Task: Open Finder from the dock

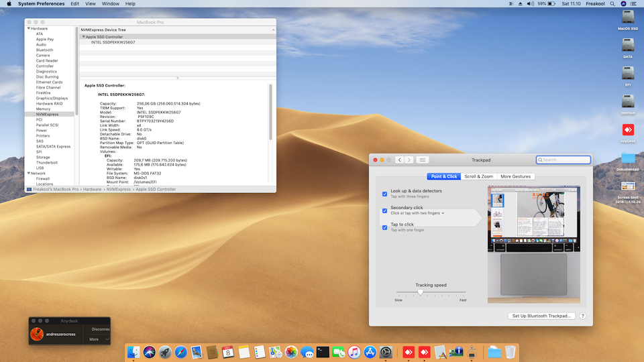Action: [133, 352]
